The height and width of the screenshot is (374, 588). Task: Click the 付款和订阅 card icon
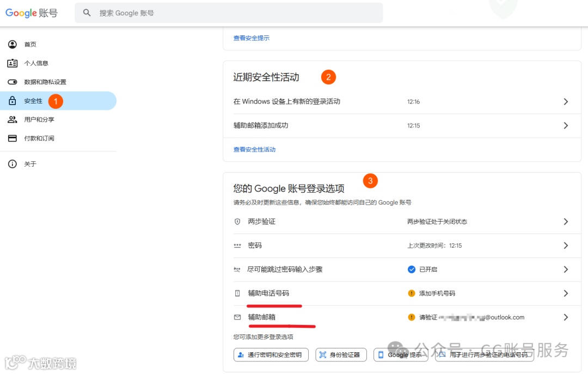point(13,138)
